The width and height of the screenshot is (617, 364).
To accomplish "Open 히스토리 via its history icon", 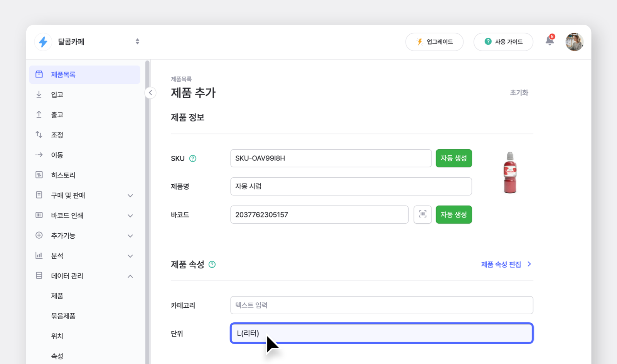I will coord(39,175).
